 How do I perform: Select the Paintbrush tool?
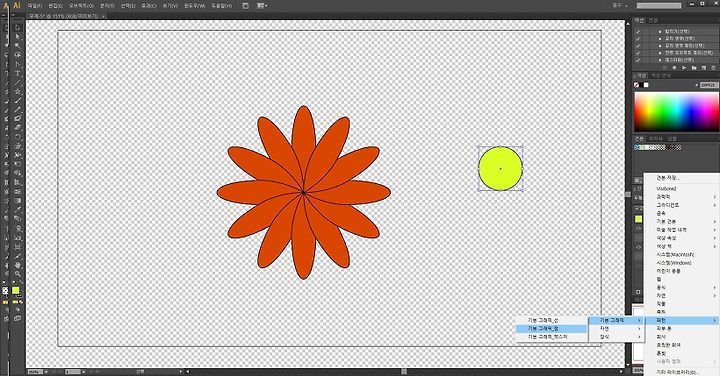coord(18,101)
